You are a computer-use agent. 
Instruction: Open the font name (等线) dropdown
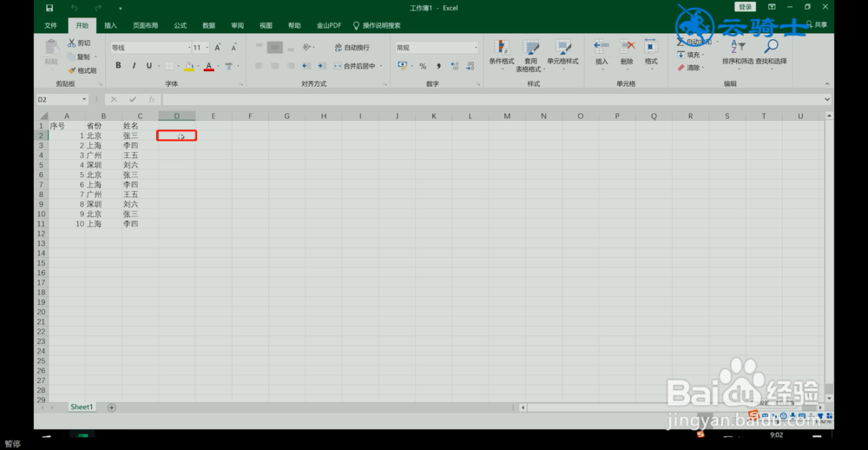[187, 48]
